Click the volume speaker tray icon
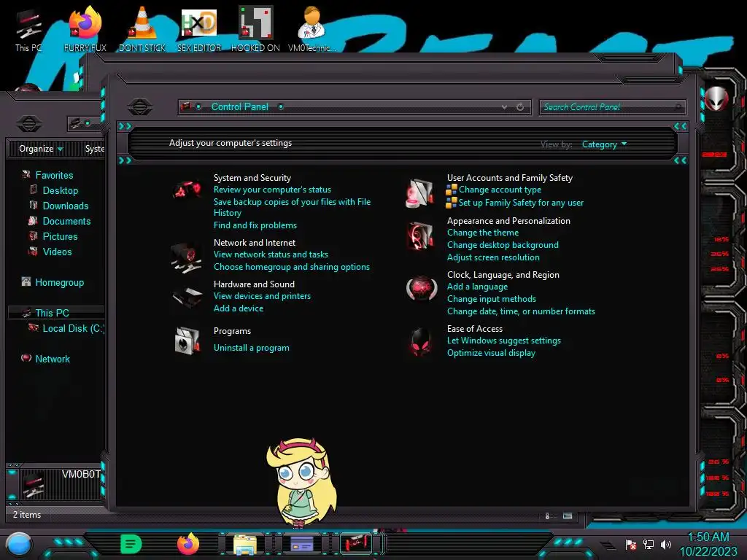This screenshot has height=560, width=747. [x=665, y=545]
